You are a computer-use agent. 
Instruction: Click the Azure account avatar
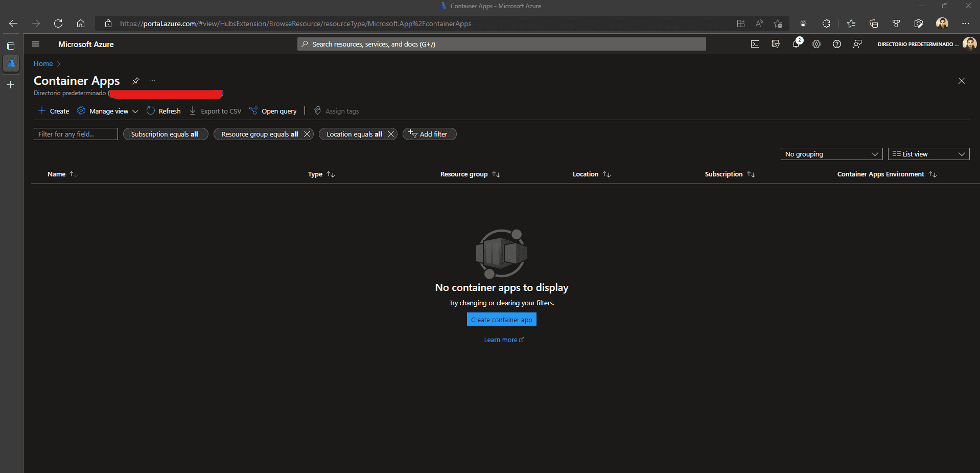coord(969,44)
